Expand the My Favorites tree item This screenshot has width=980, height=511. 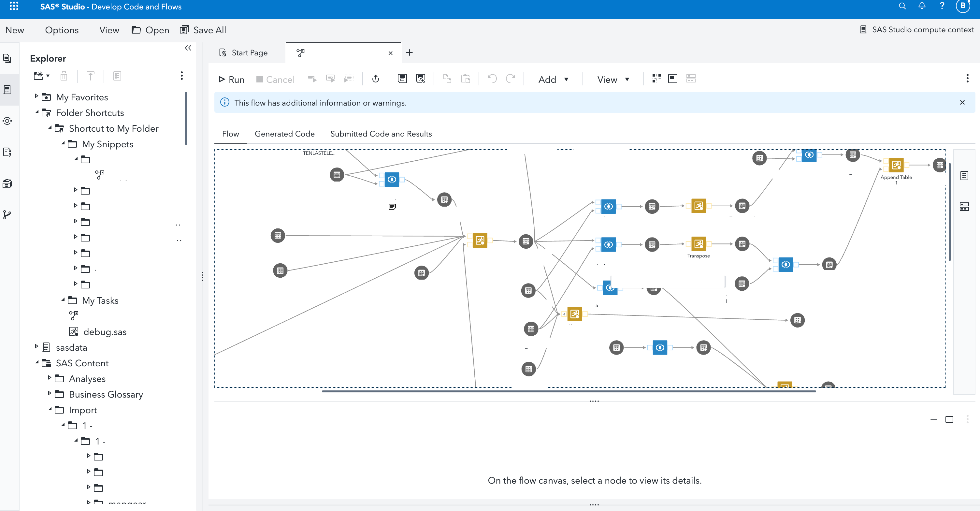click(x=36, y=97)
